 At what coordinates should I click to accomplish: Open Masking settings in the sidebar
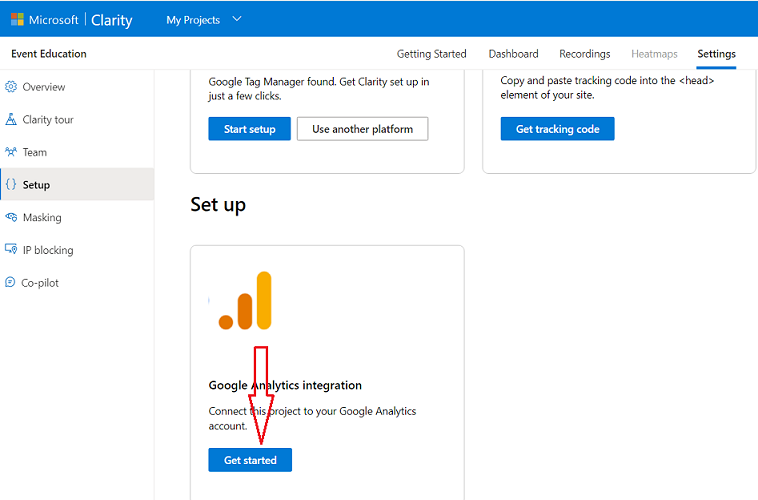(x=77, y=218)
